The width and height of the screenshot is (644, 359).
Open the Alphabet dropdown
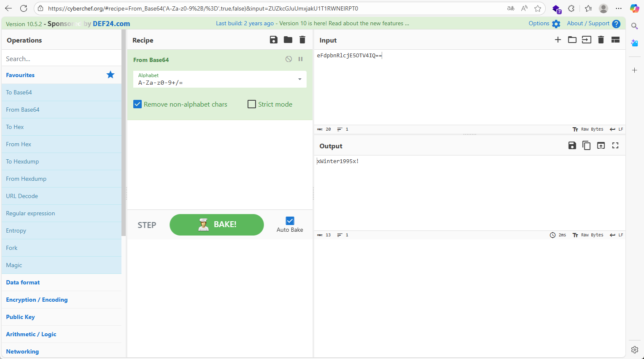click(x=220, y=79)
